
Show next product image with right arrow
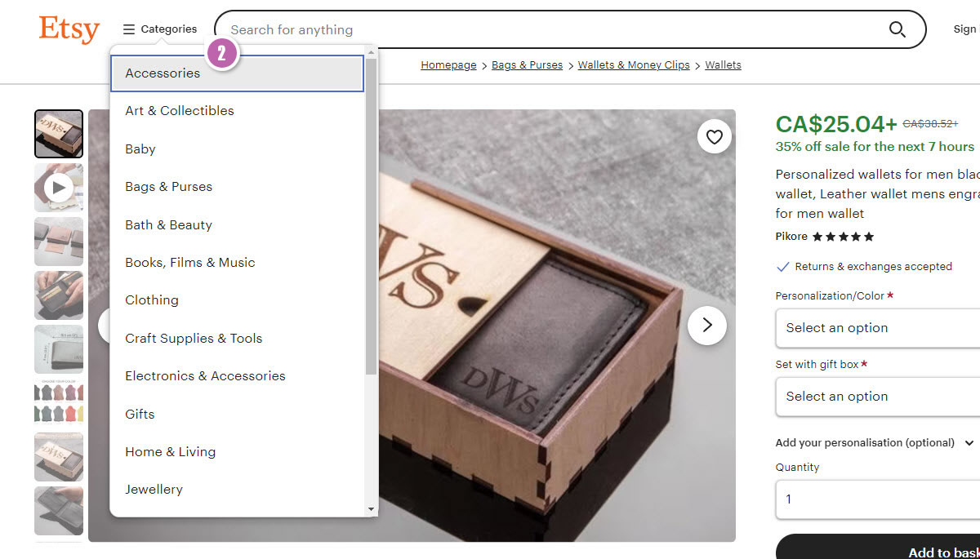pyautogui.click(x=706, y=326)
